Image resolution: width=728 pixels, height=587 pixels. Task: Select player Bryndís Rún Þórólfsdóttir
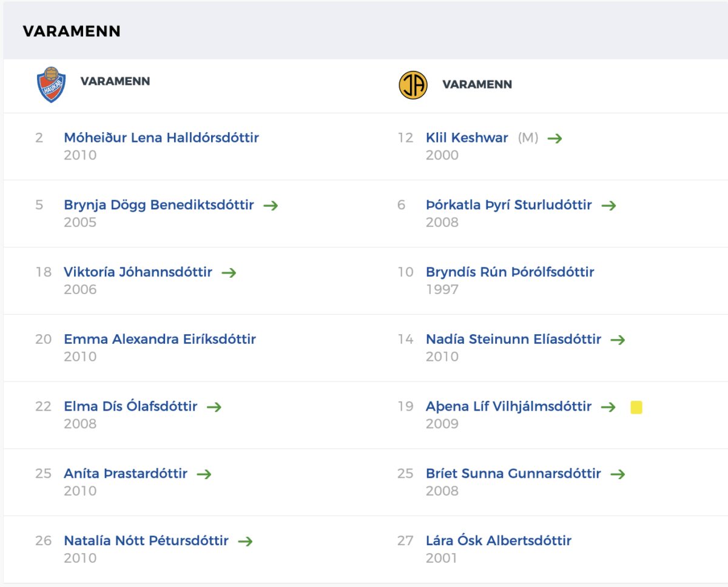pos(510,272)
